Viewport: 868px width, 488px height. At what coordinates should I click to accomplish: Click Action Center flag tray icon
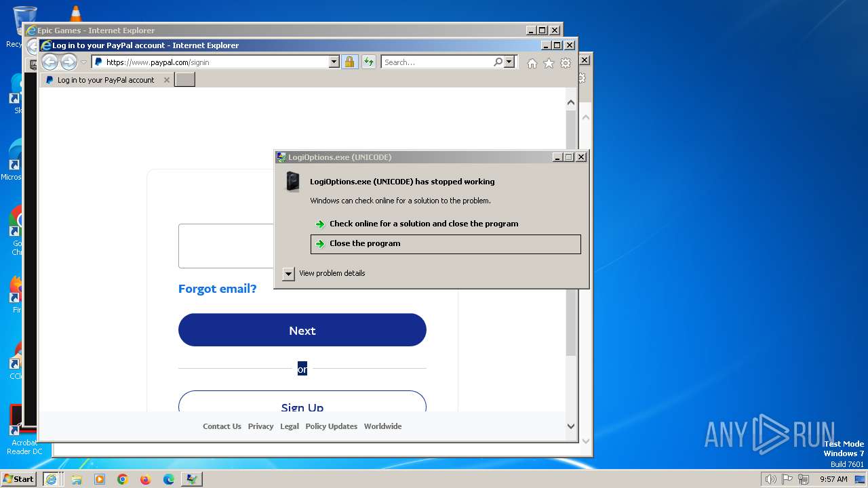click(x=787, y=479)
